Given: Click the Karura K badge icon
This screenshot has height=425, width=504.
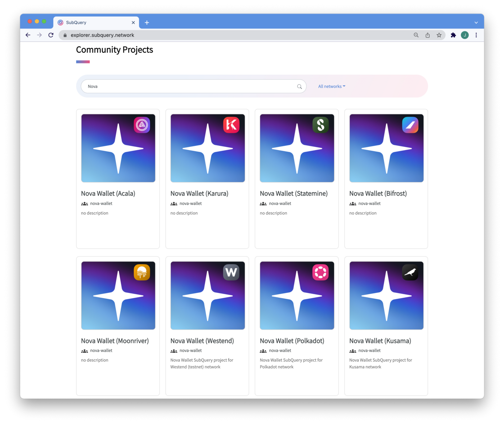Looking at the screenshot, I should point(231,125).
